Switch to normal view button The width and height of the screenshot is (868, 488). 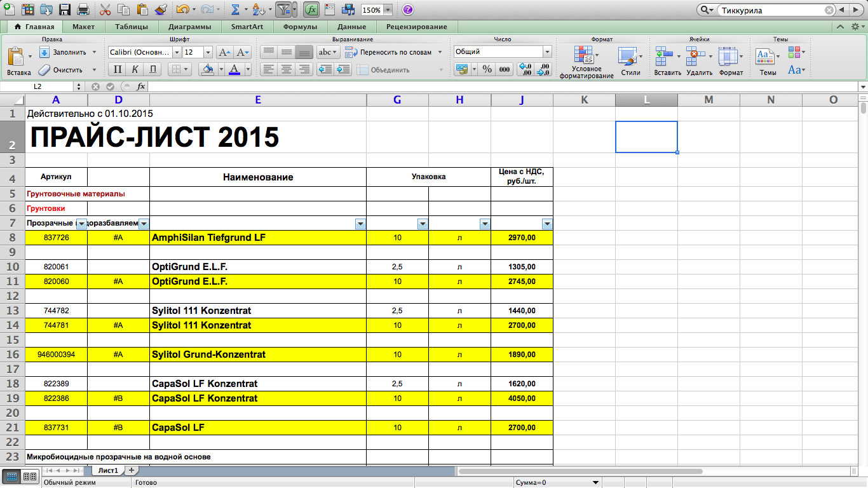(x=12, y=476)
